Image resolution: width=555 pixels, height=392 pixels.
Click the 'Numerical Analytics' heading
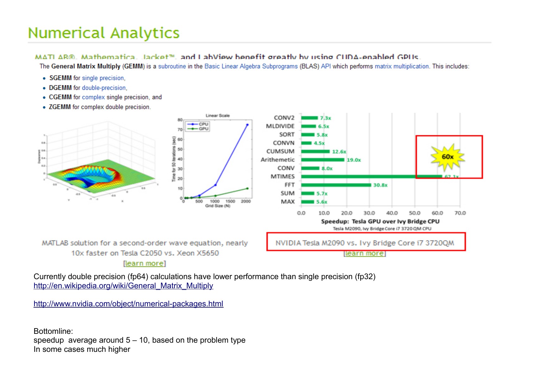coord(104,33)
